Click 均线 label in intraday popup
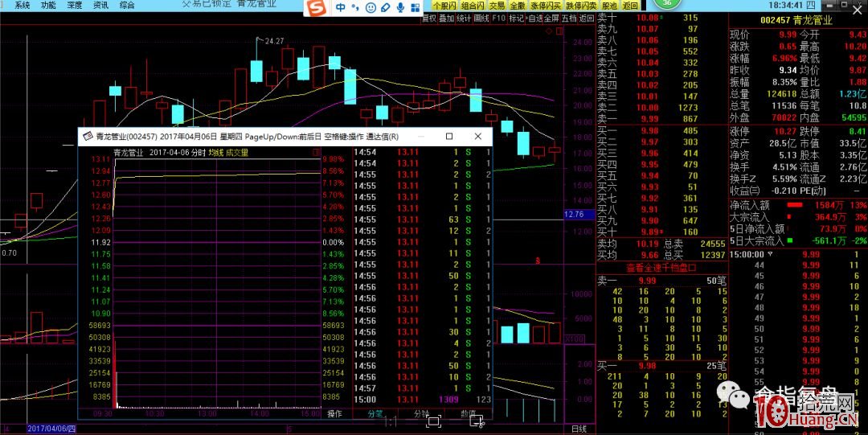The height and width of the screenshot is (435, 868). [215, 153]
